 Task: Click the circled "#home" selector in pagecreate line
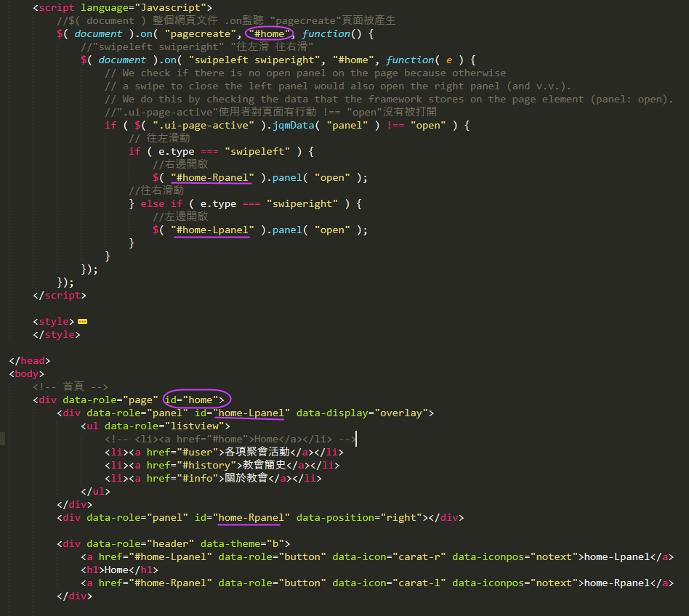pyautogui.click(x=270, y=33)
